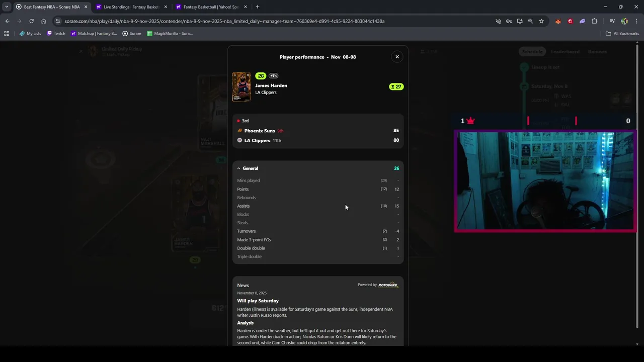
Task: Open Sorare bookmark
Action: (x=132, y=34)
